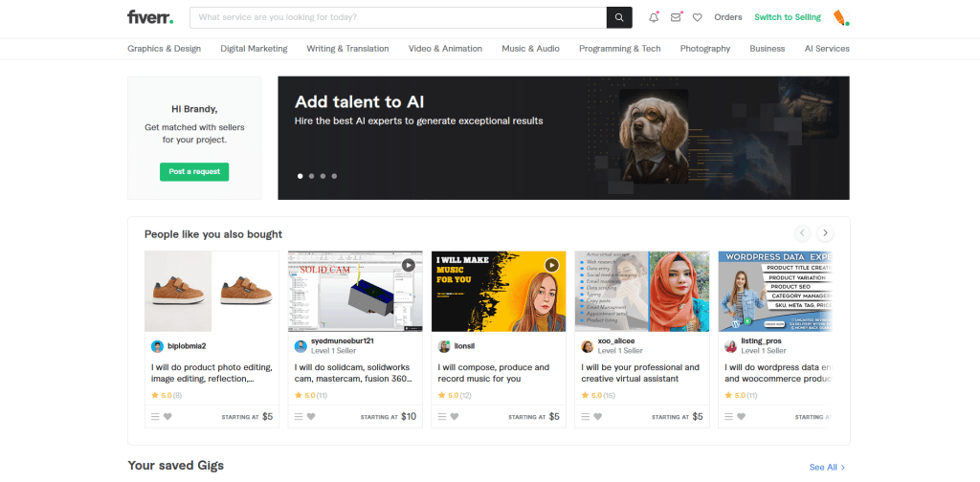Save the xoo_alicee gig with heart
Image resolution: width=980 pixels, height=482 pixels.
pyautogui.click(x=598, y=417)
